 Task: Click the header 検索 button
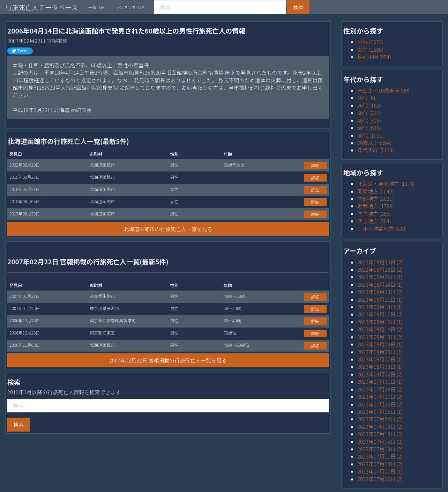click(x=298, y=7)
